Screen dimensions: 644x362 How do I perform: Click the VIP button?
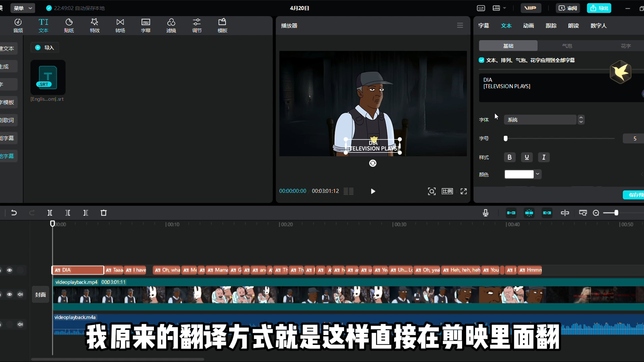pyautogui.click(x=531, y=8)
